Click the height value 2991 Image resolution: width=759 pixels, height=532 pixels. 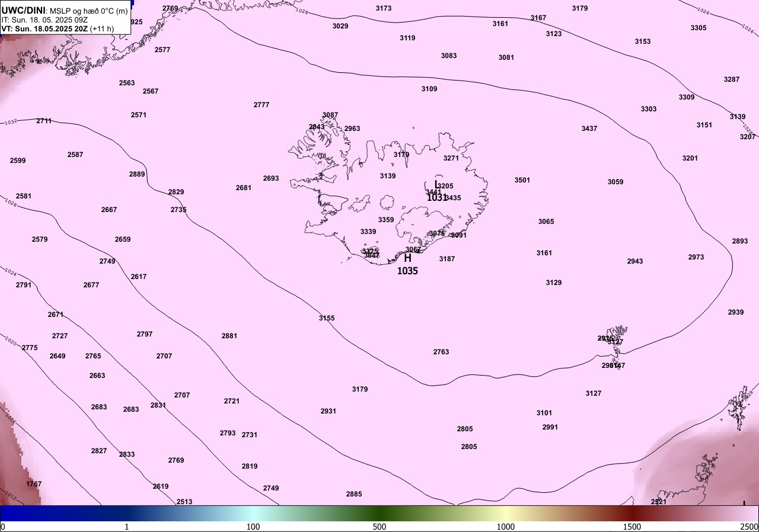(x=550, y=427)
